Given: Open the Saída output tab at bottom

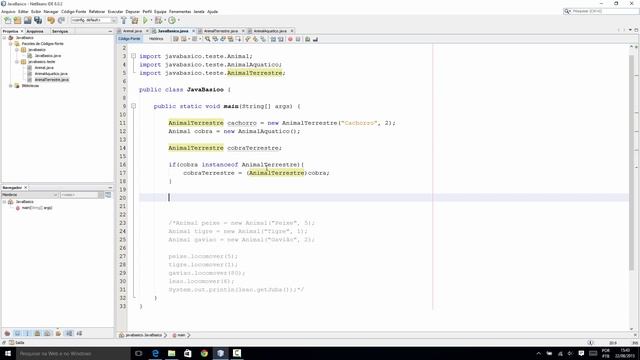Looking at the screenshot, I should [x=17, y=343].
